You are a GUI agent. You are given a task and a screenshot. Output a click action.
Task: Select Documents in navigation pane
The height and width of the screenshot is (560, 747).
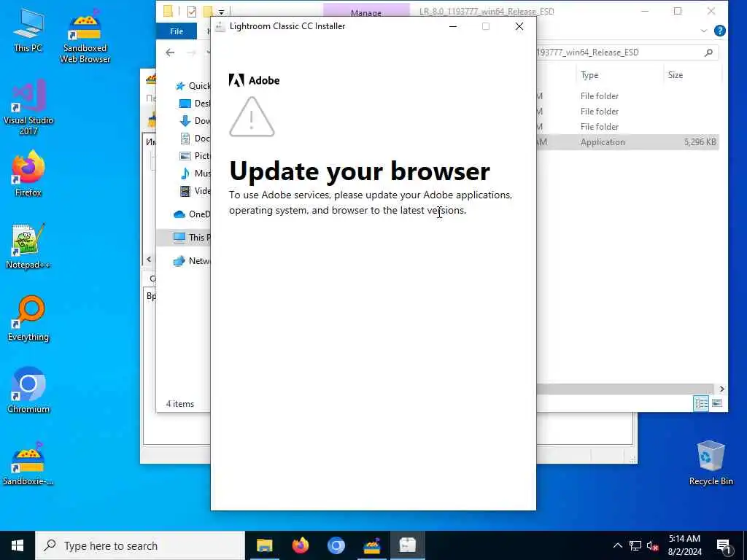coord(194,138)
